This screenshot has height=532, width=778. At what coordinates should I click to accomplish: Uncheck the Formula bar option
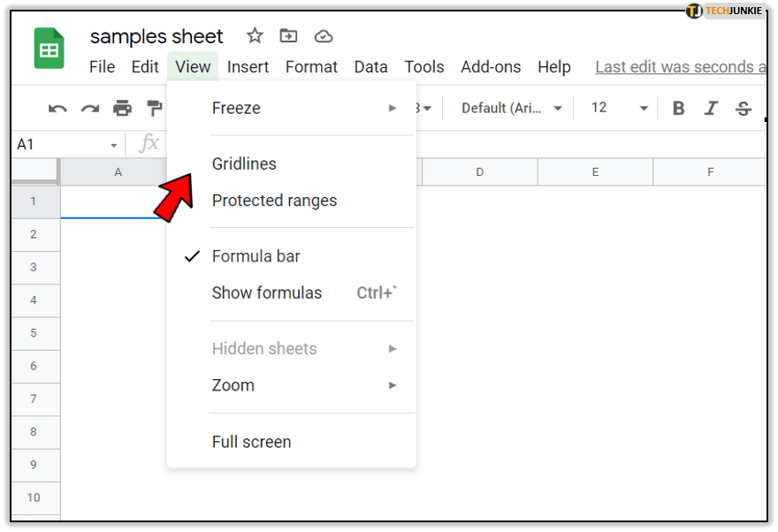click(256, 256)
